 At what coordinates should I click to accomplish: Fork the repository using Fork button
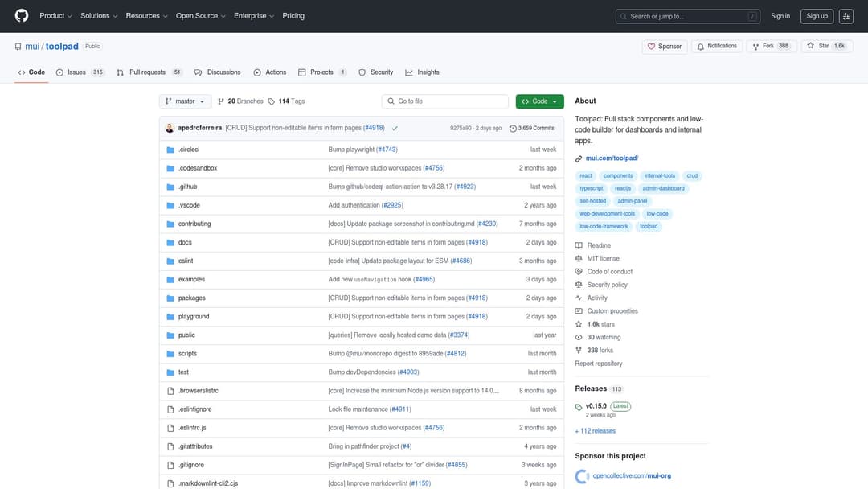pyautogui.click(x=771, y=47)
